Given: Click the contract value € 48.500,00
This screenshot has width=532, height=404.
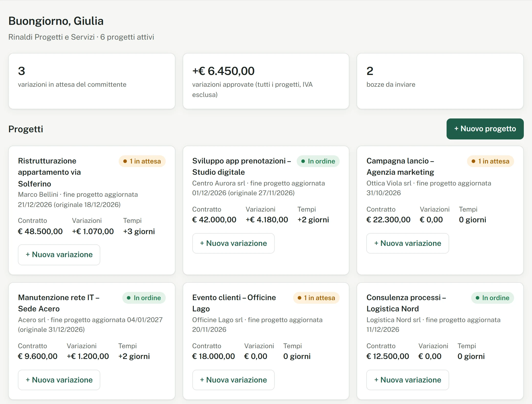Looking at the screenshot, I should pos(40,232).
